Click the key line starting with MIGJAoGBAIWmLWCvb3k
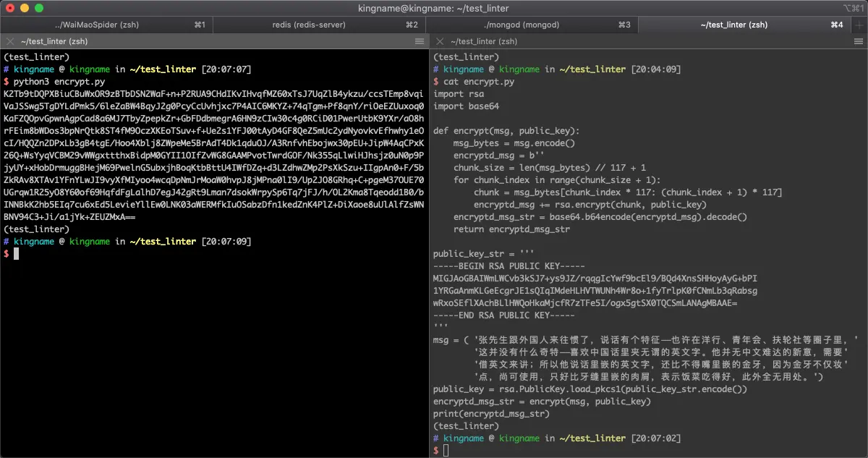868x458 pixels. point(595,279)
